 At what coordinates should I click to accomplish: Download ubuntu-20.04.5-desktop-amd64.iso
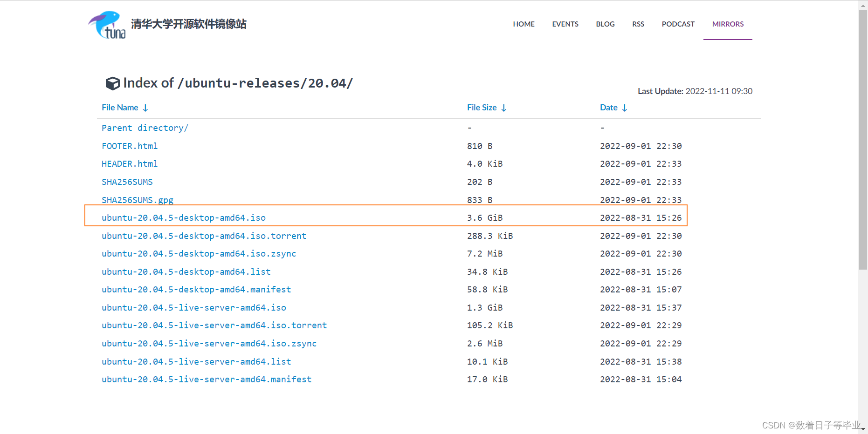(x=184, y=218)
